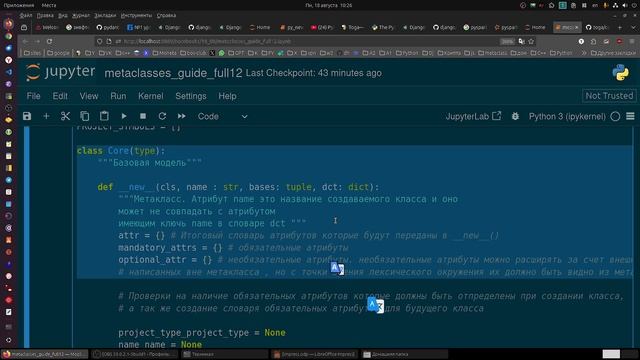Close the active Jupyter browser tab
Image resolution: width=640 pixels, height=360 pixels.
click(576, 27)
